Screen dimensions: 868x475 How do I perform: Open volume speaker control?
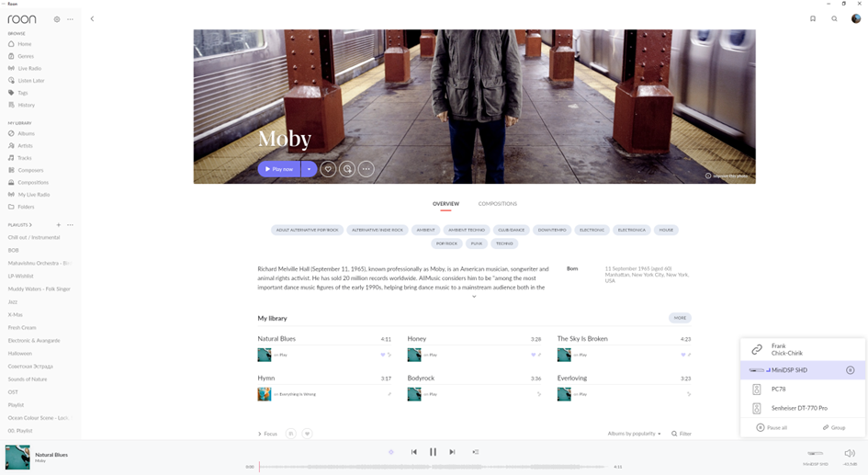pos(850,454)
